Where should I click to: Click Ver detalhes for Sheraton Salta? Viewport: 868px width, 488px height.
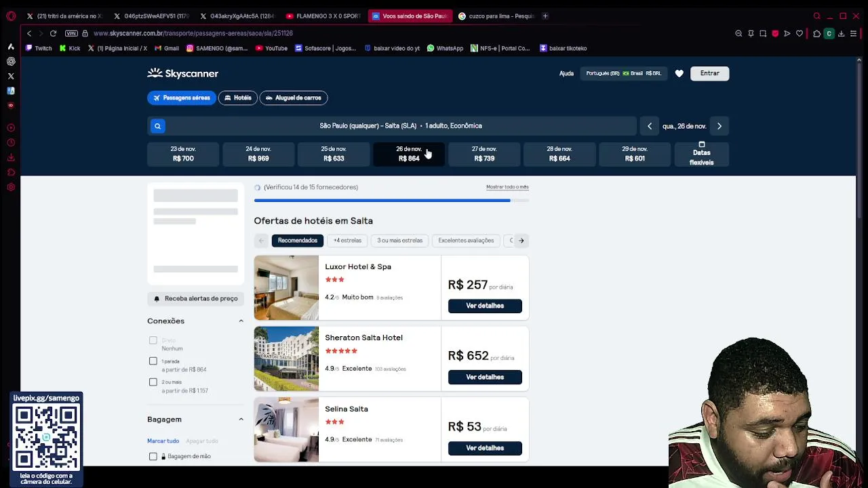point(485,377)
